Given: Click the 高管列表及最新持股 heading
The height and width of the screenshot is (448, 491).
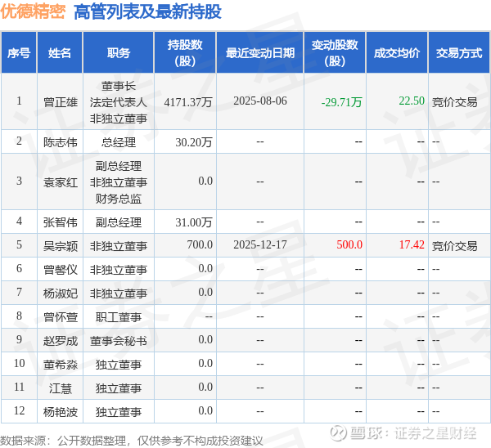Looking at the screenshot, I should point(147,11).
